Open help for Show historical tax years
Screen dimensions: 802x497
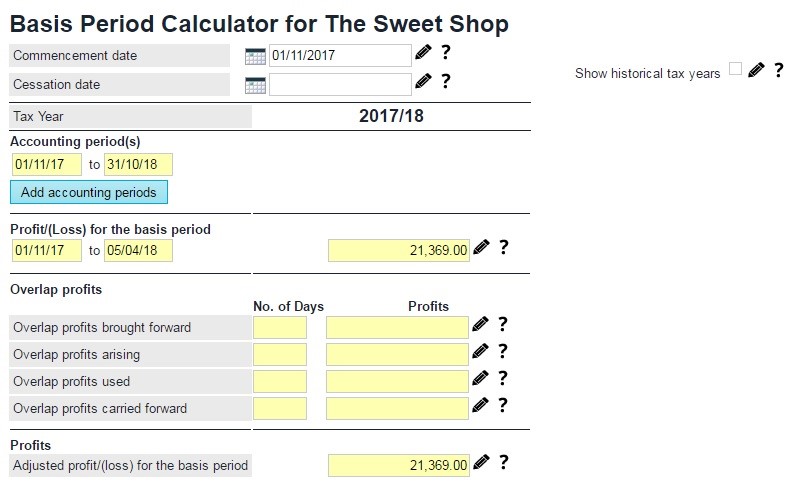tap(778, 70)
